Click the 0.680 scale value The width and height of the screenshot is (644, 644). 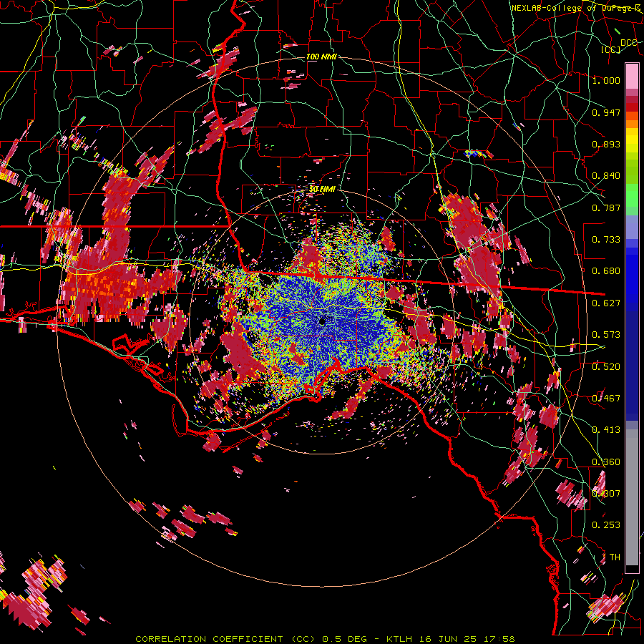pyautogui.click(x=606, y=271)
